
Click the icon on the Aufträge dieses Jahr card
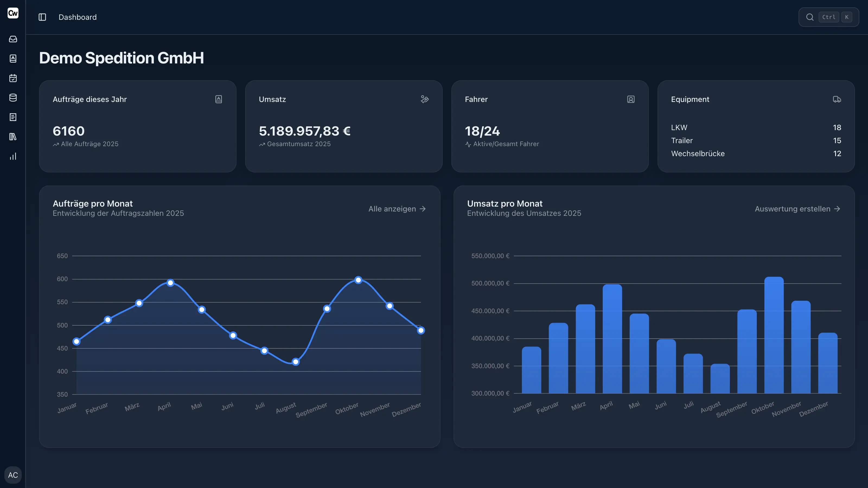pos(218,99)
